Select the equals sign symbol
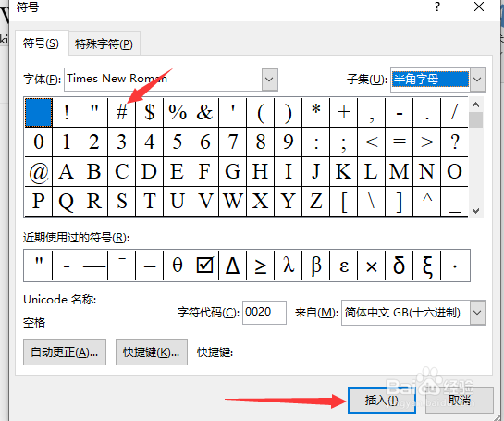This screenshot has height=421, width=504. point(400,142)
